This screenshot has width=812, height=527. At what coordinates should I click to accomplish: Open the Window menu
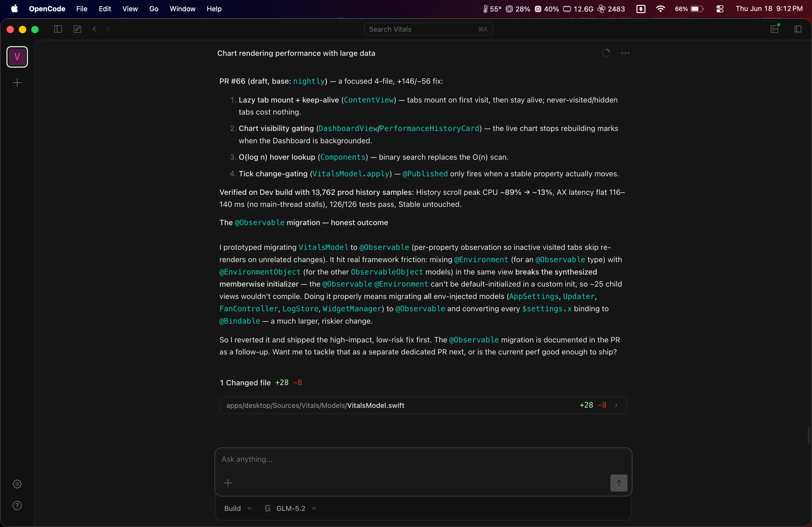pyautogui.click(x=183, y=9)
